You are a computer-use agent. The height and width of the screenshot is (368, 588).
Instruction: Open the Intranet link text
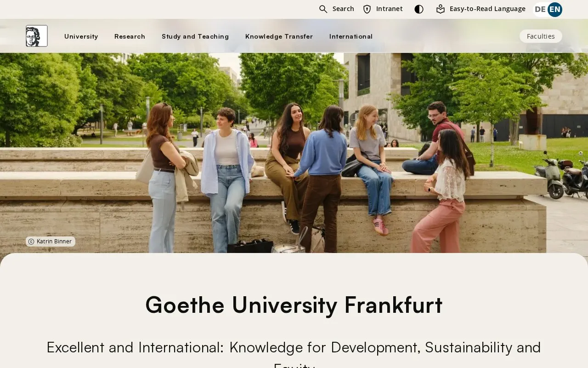(390, 9)
